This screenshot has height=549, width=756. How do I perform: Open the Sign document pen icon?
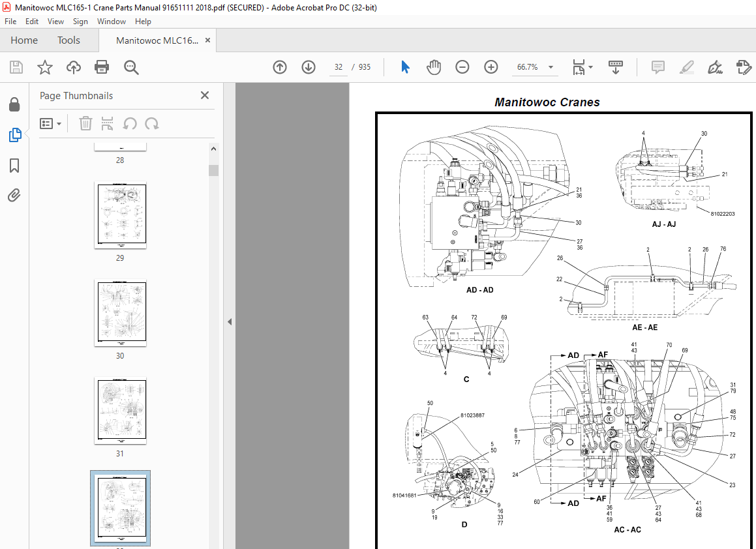(715, 67)
